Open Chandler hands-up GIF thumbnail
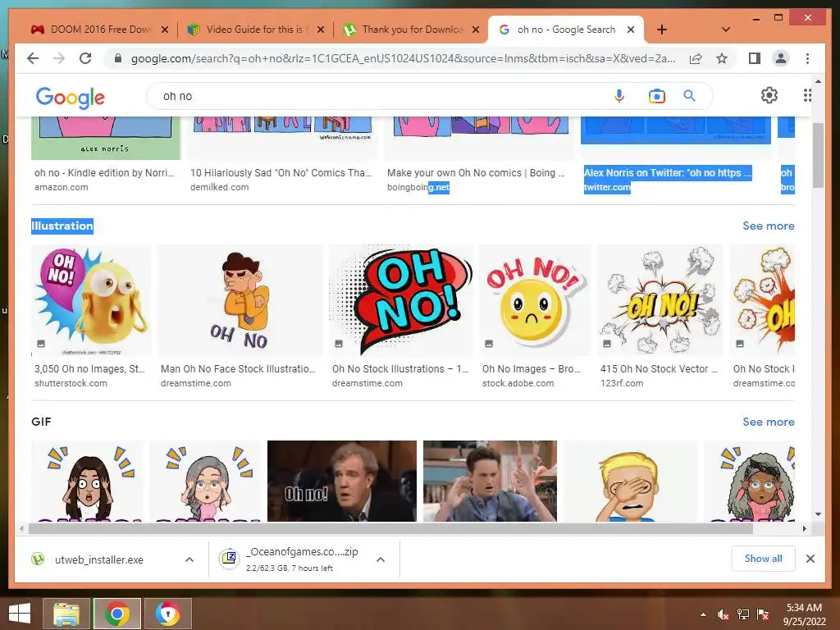This screenshot has height=630, width=840. [x=490, y=481]
